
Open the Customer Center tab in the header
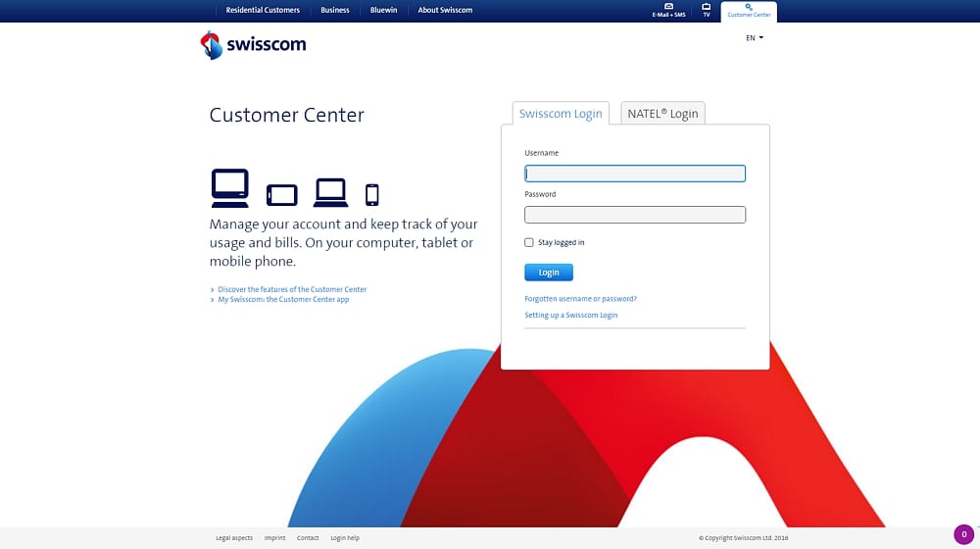pos(749,11)
